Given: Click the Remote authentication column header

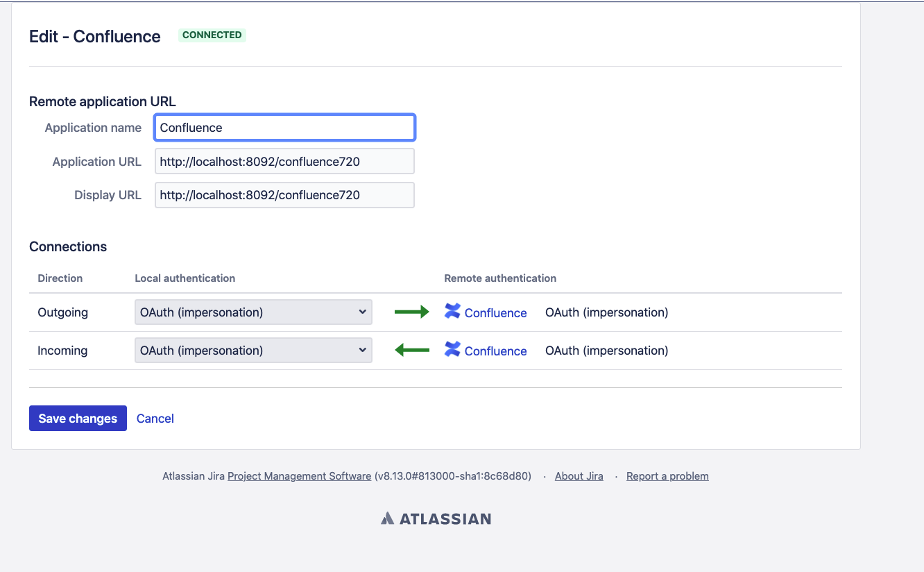Looking at the screenshot, I should click(500, 278).
